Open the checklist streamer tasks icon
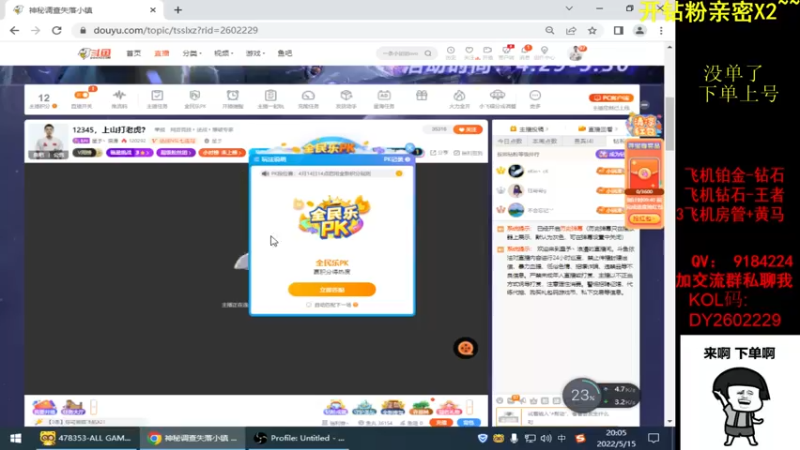The image size is (800, 450). point(157,95)
